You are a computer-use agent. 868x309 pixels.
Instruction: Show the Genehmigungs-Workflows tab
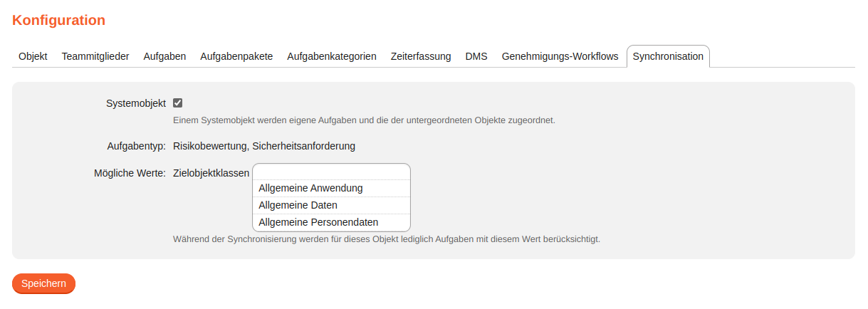coord(560,56)
